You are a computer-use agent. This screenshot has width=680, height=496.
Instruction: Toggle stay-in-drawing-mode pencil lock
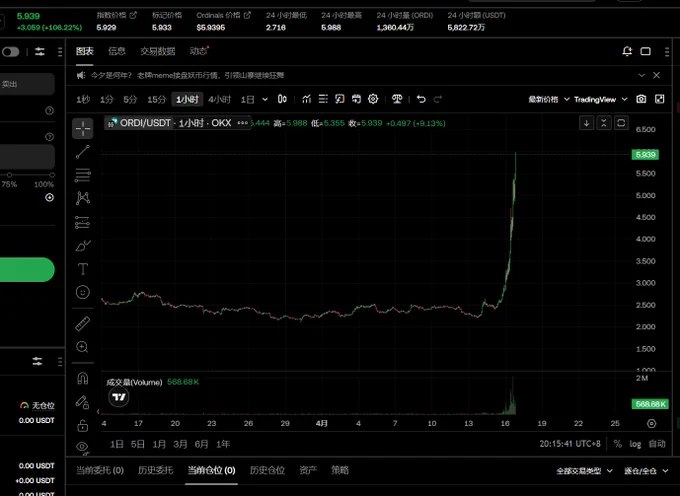(82, 402)
